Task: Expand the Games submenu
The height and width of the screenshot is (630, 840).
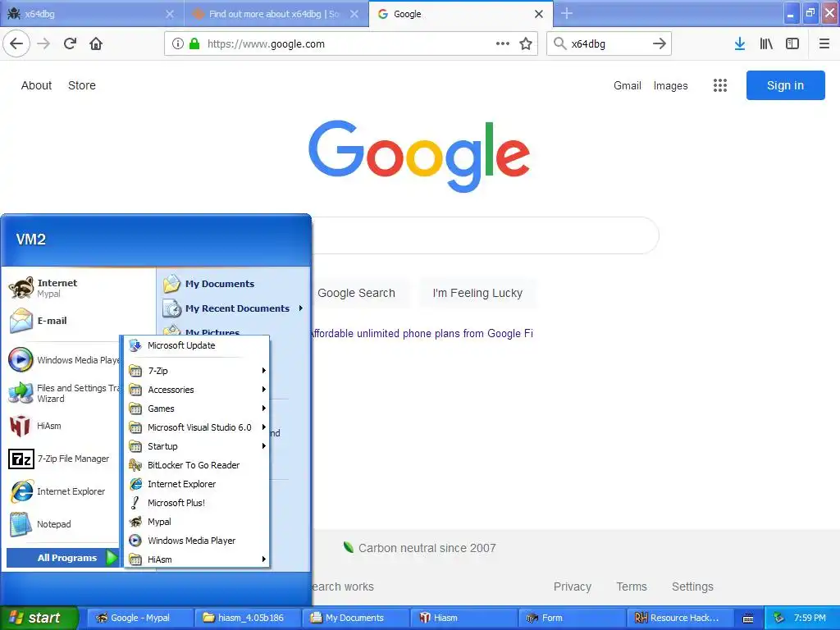Action: point(197,409)
